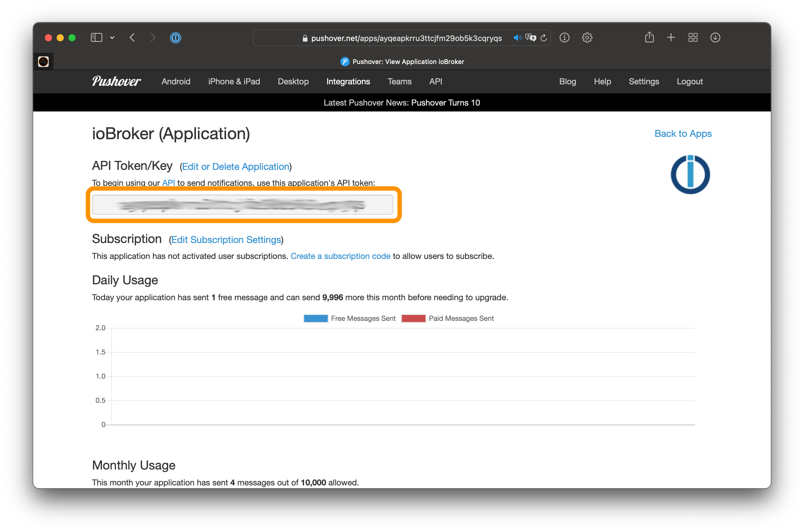Open the Teams page
Screen dimensions: 804x532
[399, 81]
